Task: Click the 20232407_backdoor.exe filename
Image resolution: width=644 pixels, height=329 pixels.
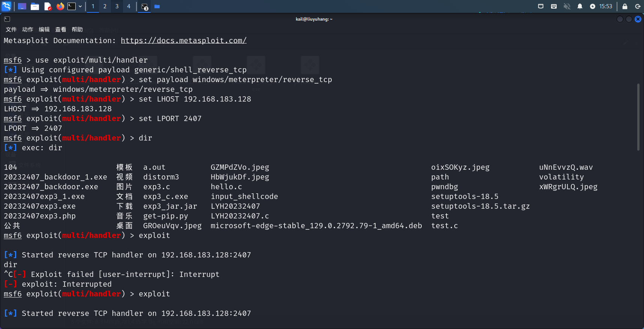Action: coord(51,187)
